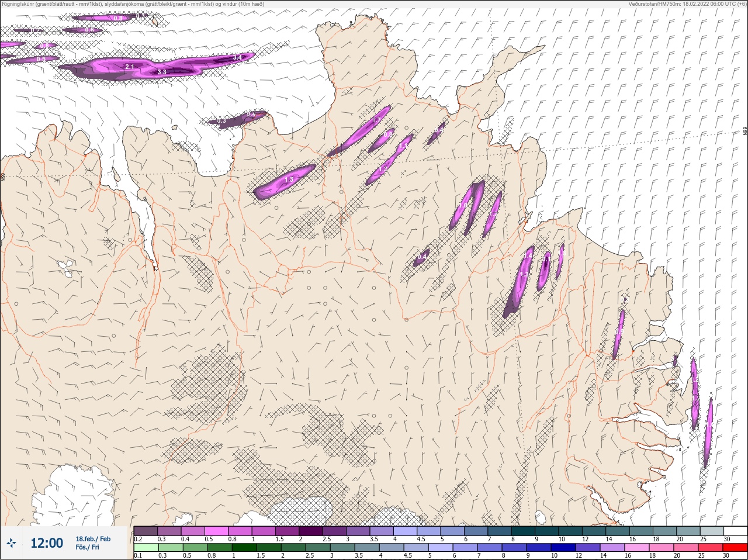Click the 1.4 value on the eastern snow band

coord(528,256)
